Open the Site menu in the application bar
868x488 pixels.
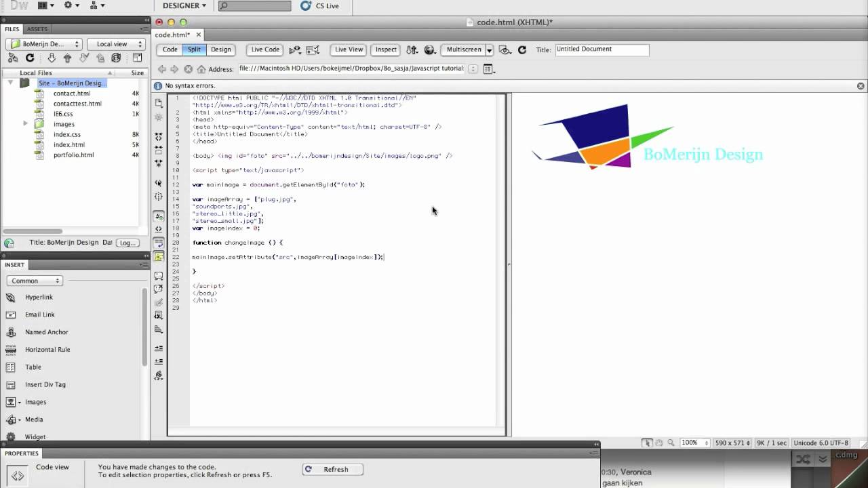click(98, 5)
